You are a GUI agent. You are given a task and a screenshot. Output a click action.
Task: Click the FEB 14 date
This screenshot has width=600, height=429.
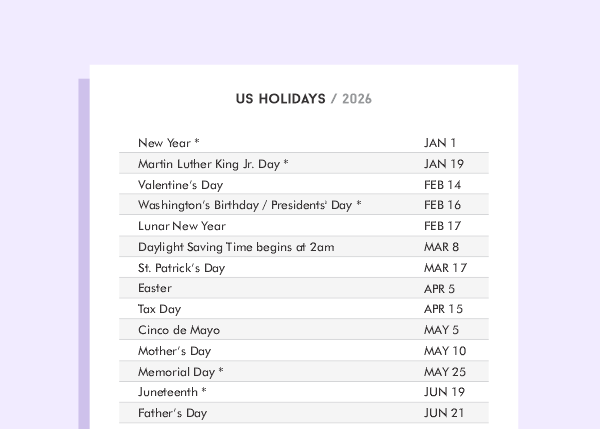click(443, 185)
